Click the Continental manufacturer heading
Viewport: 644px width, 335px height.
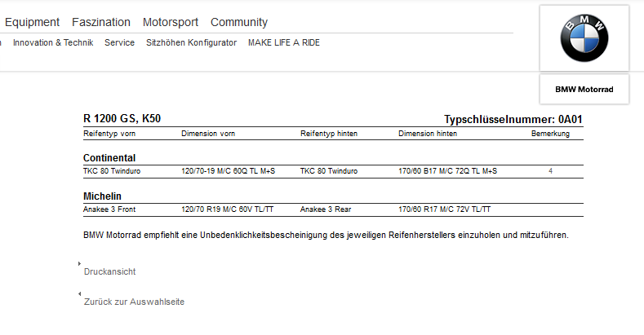(109, 157)
